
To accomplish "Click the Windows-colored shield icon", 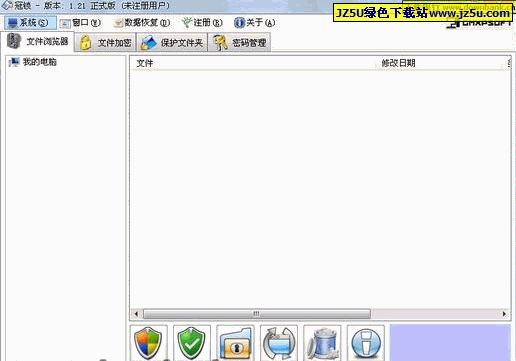I will click(x=149, y=343).
